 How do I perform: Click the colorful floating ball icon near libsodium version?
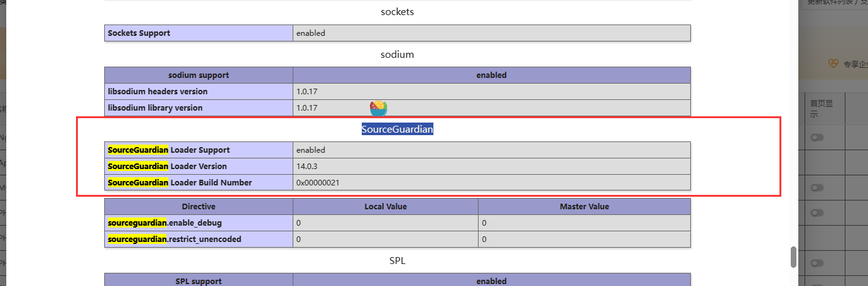click(x=379, y=108)
